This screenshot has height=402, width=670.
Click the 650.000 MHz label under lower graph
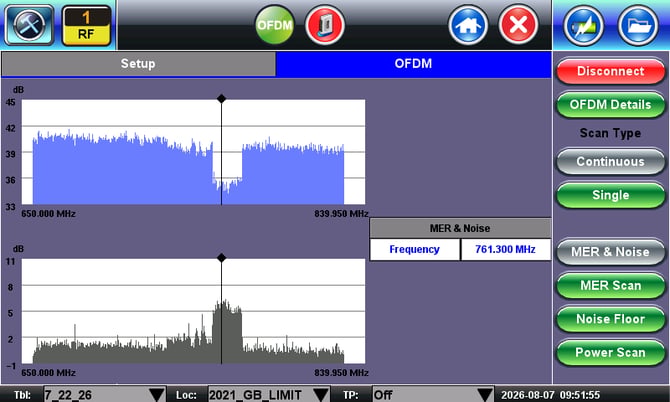point(48,373)
